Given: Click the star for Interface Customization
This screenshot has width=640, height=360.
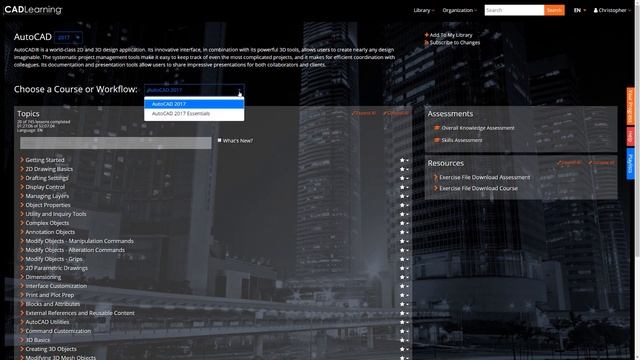Looking at the screenshot, I should coord(402,286).
